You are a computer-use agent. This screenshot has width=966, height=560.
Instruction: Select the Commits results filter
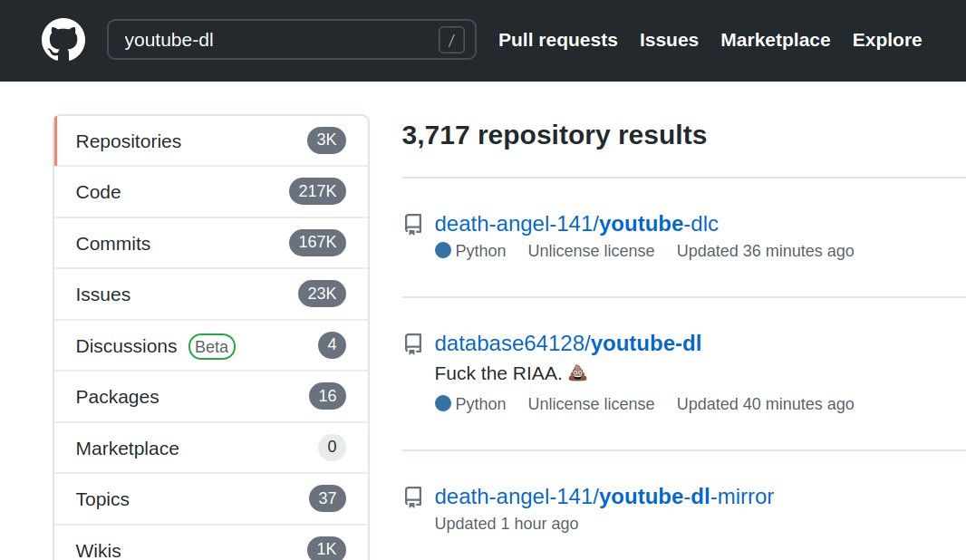coord(211,244)
